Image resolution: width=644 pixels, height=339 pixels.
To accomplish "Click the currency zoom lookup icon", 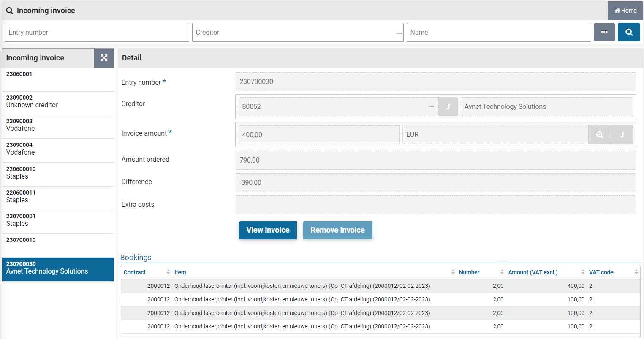I will 599,135.
